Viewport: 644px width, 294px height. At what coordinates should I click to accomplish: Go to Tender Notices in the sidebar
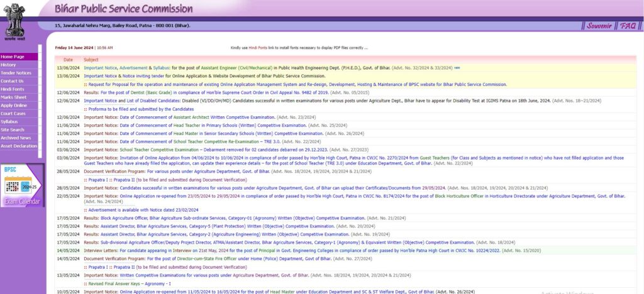(x=16, y=73)
